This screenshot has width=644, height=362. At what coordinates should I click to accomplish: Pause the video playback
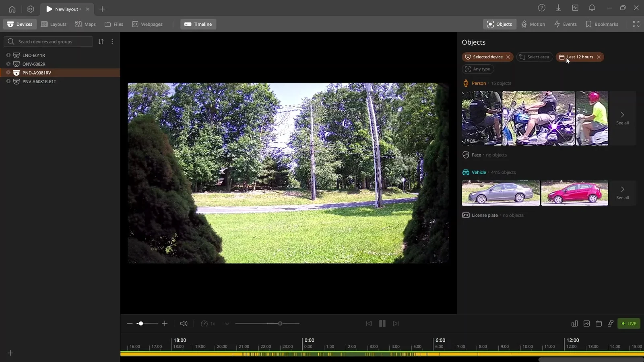point(382,323)
